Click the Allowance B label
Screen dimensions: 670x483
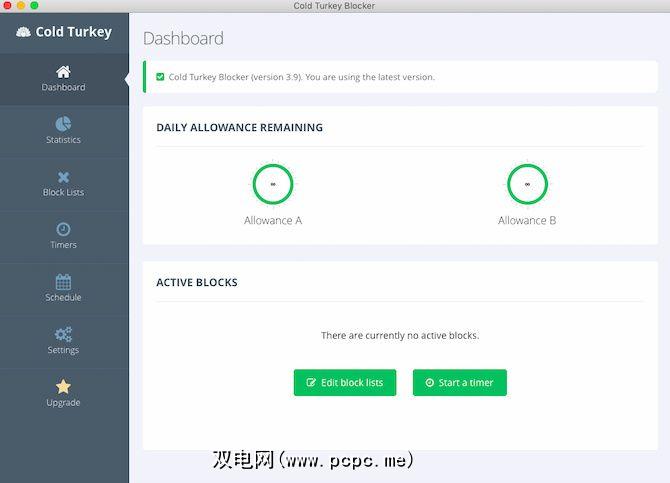[527, 221]
